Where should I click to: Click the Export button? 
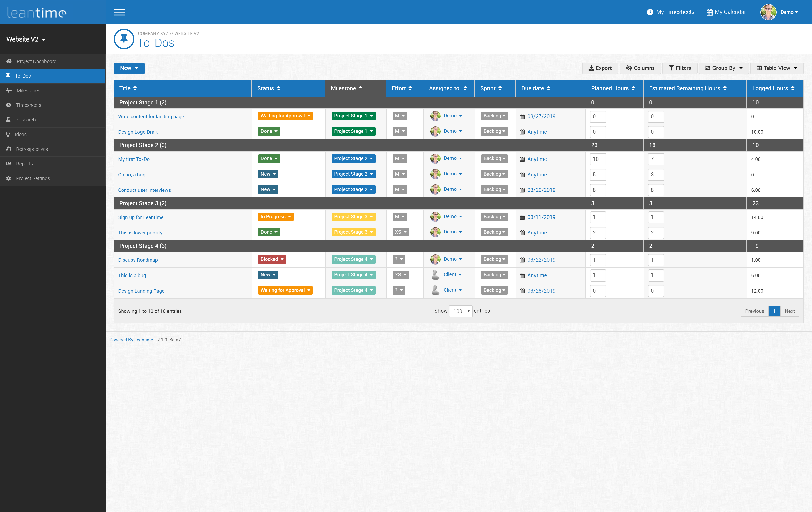point(600,68)
